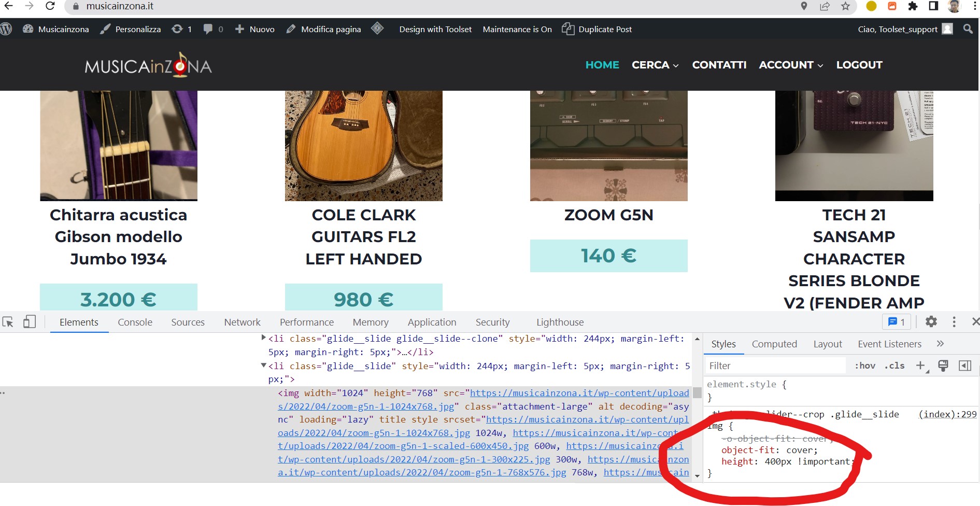The width and height of the screenshot is (980, 506).
Task: Open the Performance tab
Action: [x=307, y=322]
